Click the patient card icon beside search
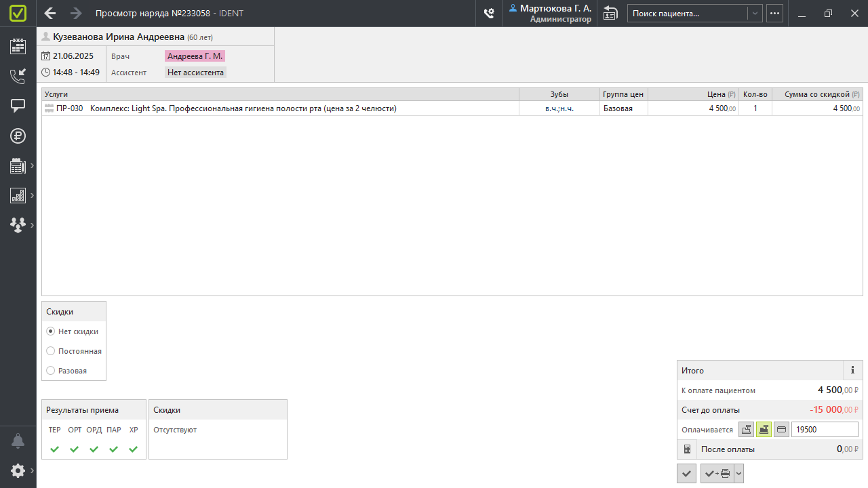 coord(610,13)
